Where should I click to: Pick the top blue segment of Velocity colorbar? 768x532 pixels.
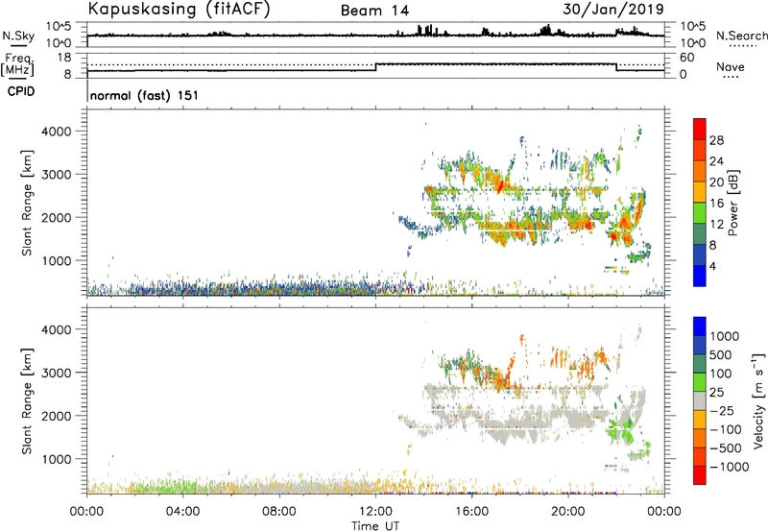point(700,326)
